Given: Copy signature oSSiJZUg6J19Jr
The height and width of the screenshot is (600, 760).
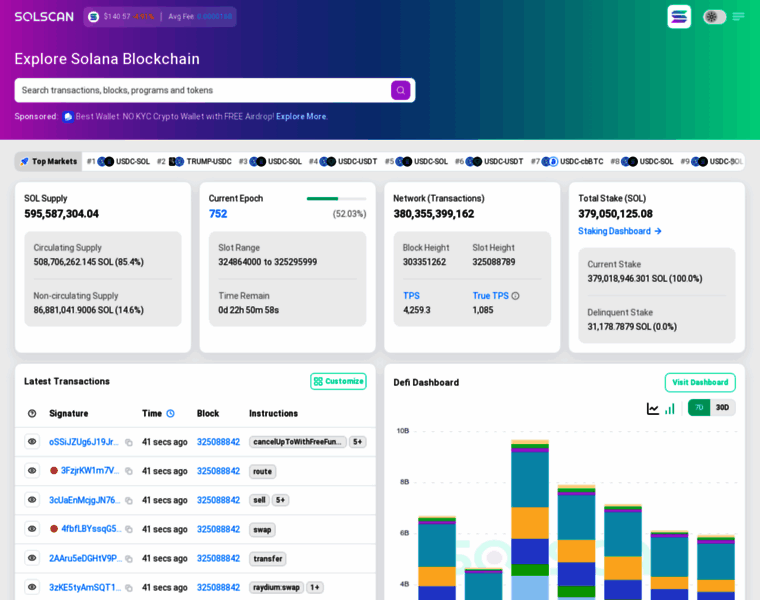Looking at the screenshot, I should point(129,442).
